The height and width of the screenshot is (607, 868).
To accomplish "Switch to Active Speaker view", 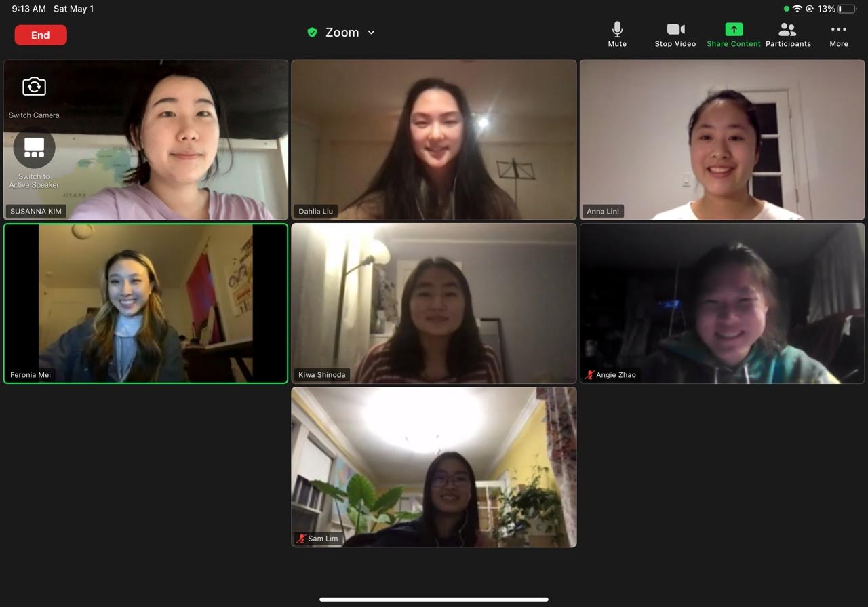I will [x=34, y=148].
